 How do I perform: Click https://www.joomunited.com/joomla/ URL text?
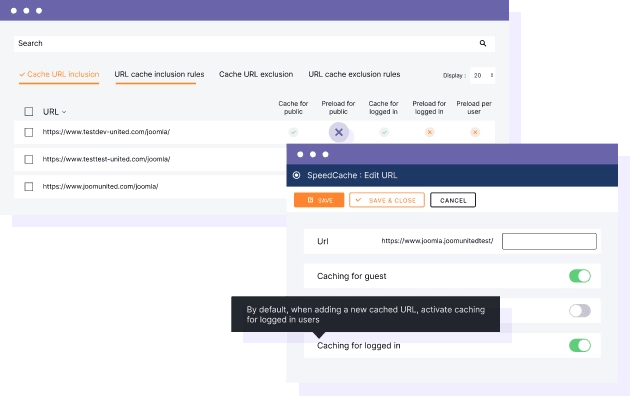(x=100, y=186)
